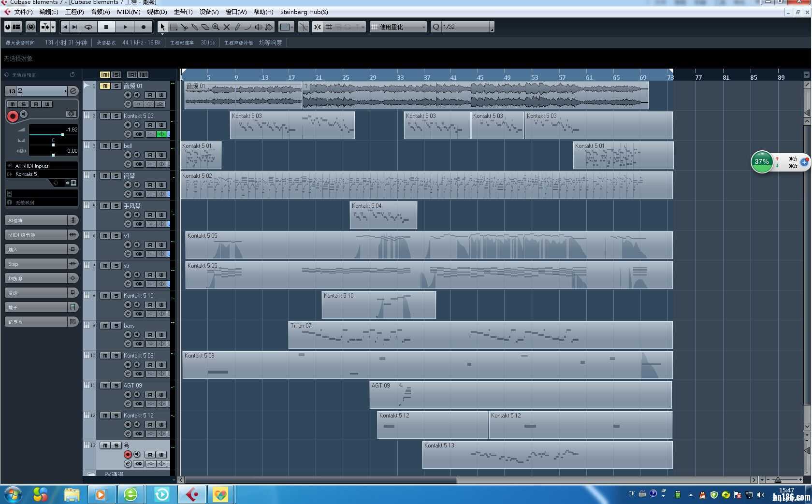This screenshot has height=504, width=812.
Task: Open Windows Start menu orb
Action: (13, 494)
